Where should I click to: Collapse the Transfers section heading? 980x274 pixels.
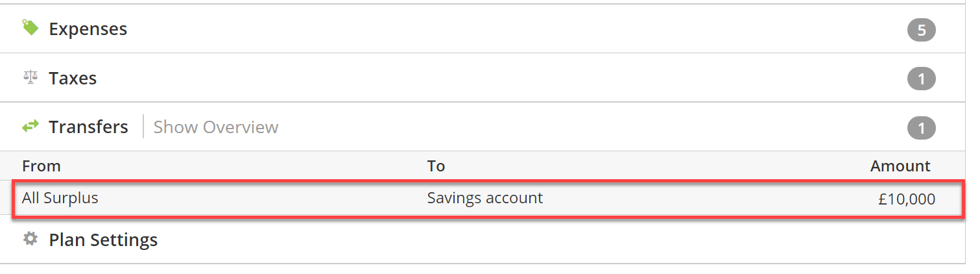tap(88, 127)
